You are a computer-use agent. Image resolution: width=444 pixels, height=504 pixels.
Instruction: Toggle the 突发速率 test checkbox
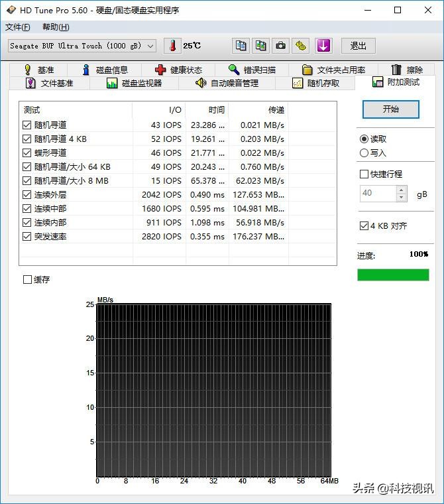[x=27, y=237]
